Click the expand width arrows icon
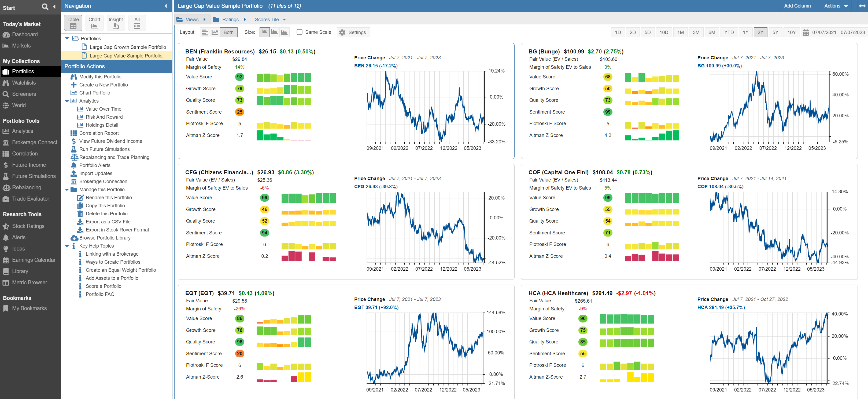This screenshot has height=399, width=868. (x=862, y=6)
